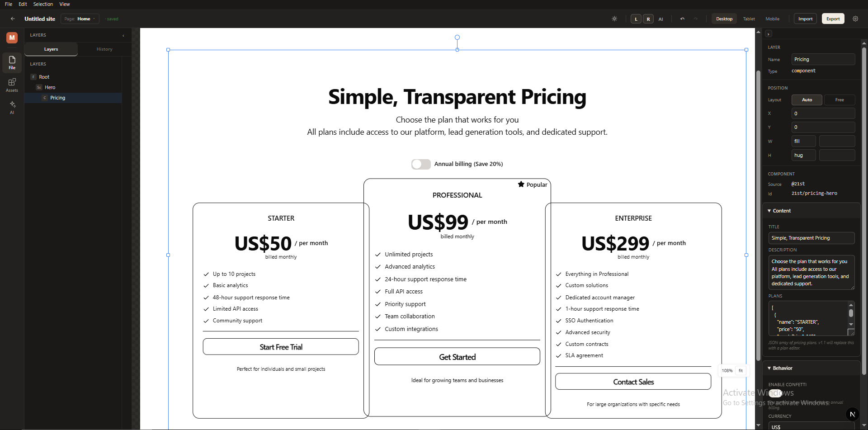Switch to Mobile viewport
Screen dimensions: 868x430
773,19
